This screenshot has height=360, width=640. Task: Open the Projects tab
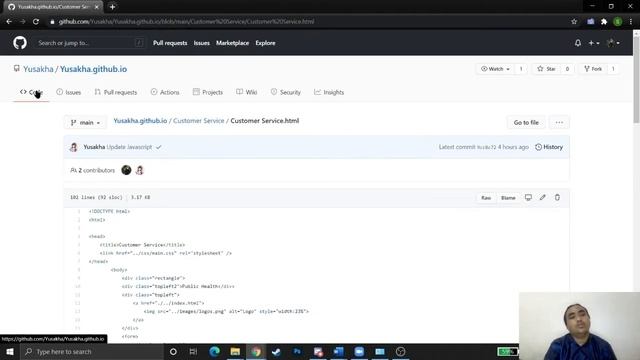click(x=208, y=92)
